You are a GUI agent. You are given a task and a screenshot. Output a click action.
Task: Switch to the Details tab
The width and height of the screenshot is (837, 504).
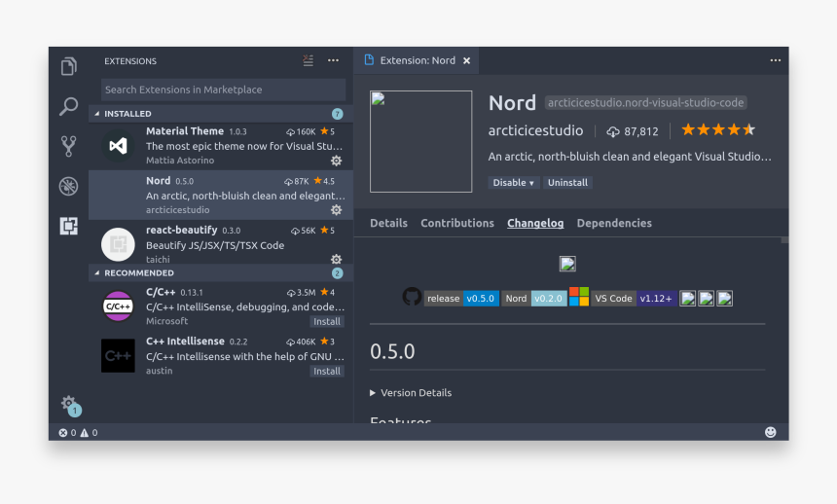click(x=388, y=223)
